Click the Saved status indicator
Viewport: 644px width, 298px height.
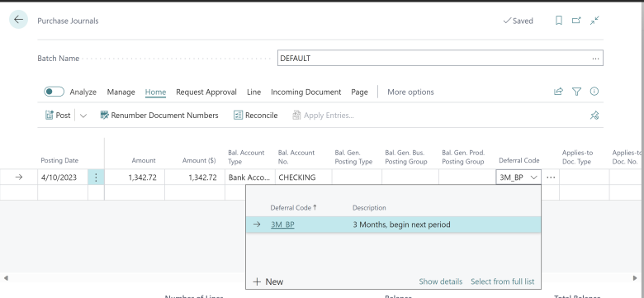[519, 21]
